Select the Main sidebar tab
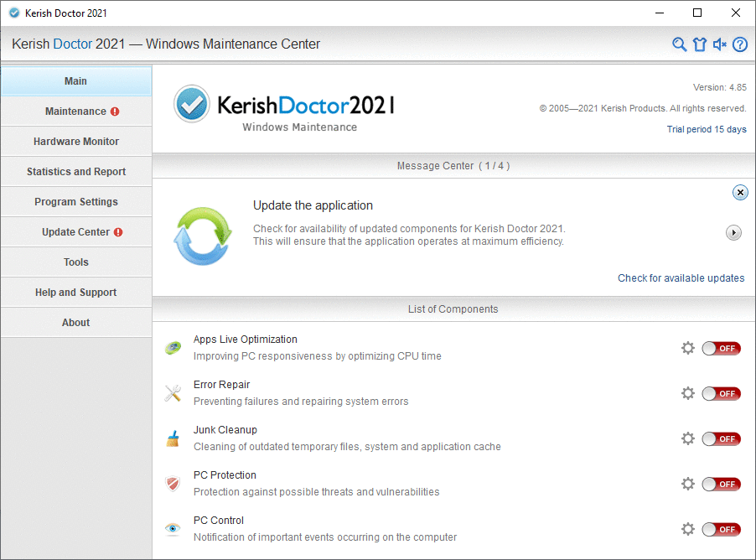 click(x=76, y=81)
